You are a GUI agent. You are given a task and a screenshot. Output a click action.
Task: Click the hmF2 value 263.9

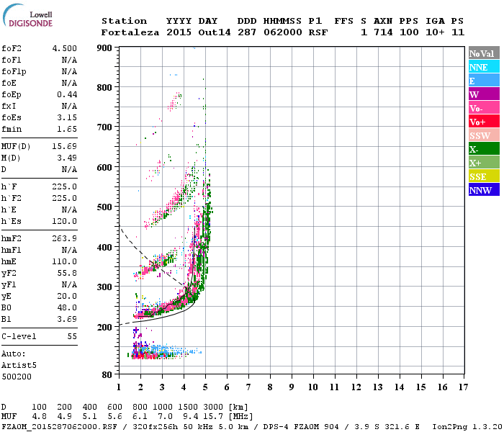(65, 238)
